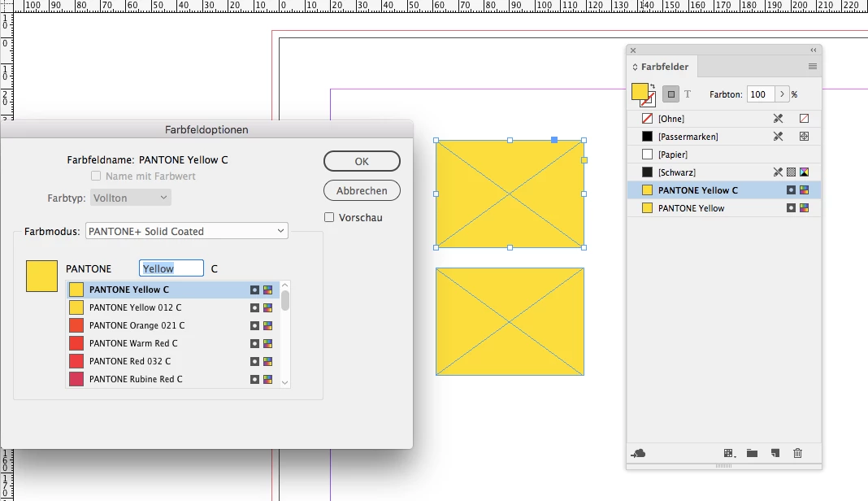868x501 pixels.
Task: Delete swatch with the trash icon
Action: (797, 453)
